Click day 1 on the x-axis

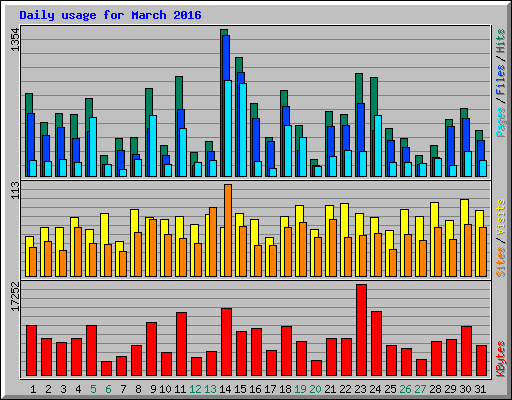[x=33, y=389]
